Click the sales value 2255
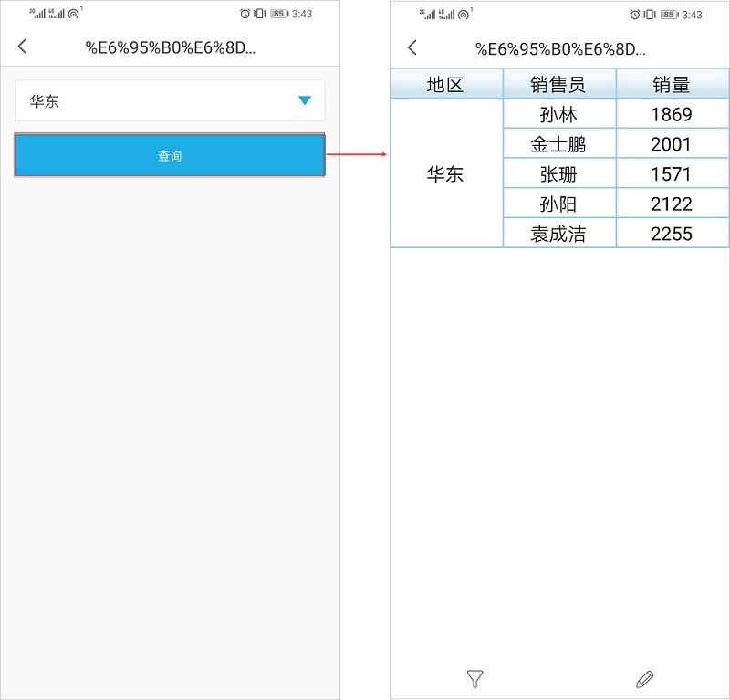Screen dimensions: 730x700 [673, 233]
